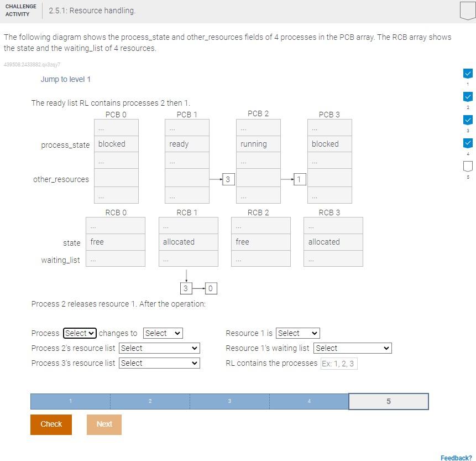Open the first Process selection dropdown
Viewport: 476px width, 461px height.
tap(80, 333)
